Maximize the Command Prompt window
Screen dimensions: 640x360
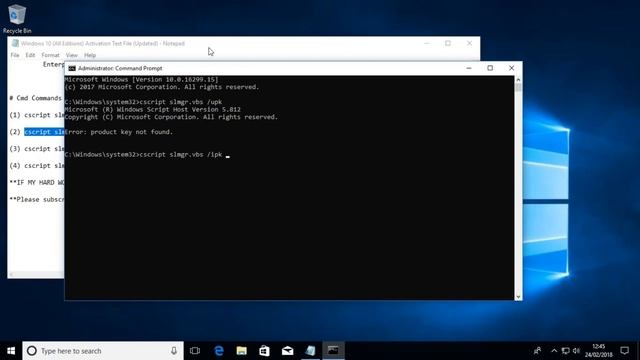490,68
